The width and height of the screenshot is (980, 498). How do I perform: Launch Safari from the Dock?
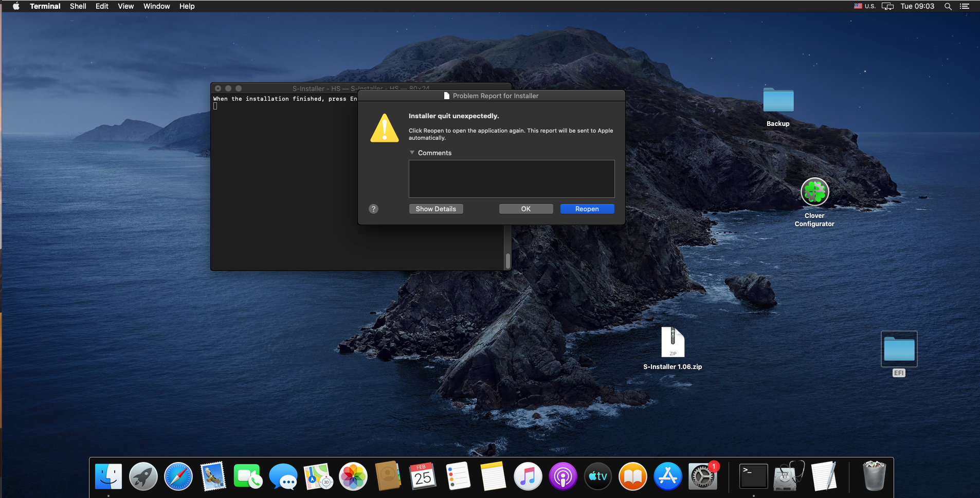pyautogui.click(x=178, y=476)
